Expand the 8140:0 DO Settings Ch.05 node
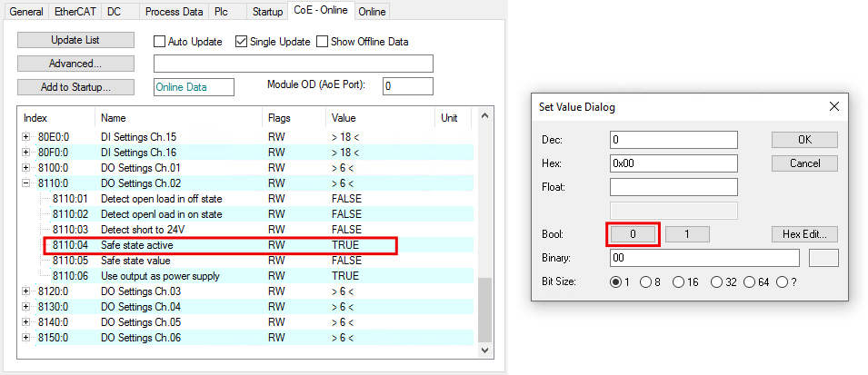Screen dimensions: 868x375 pos(26,322)
